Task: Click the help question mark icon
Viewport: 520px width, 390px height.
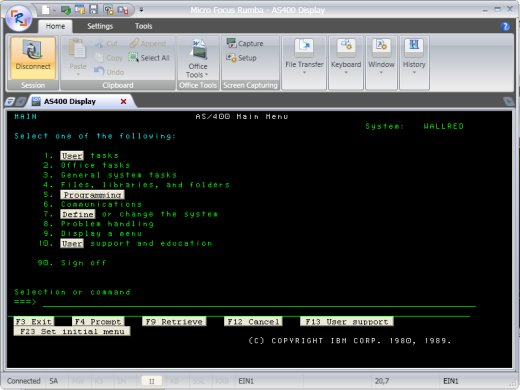Action: pyautogui.click(x=505, y=26)
